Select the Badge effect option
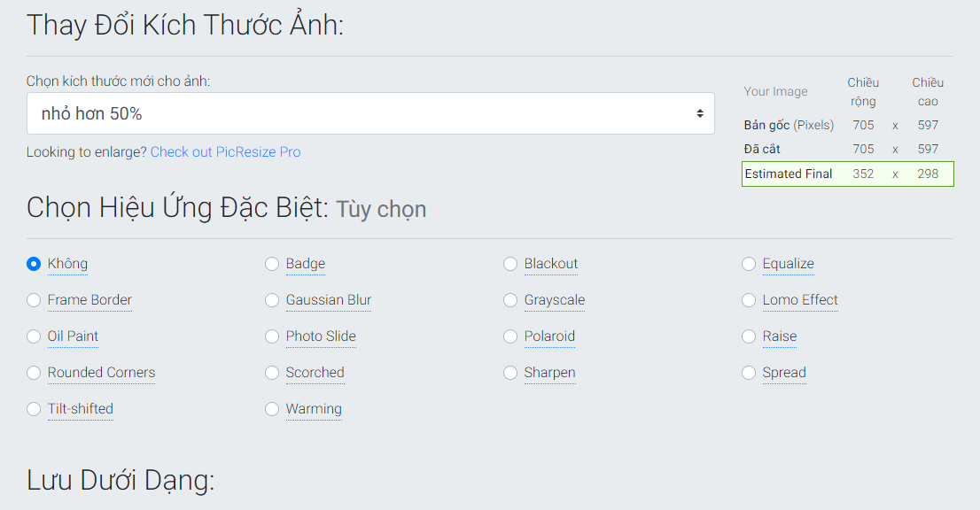Image resolution: width=980 pixels, height=510 pixels. (272, 264)
